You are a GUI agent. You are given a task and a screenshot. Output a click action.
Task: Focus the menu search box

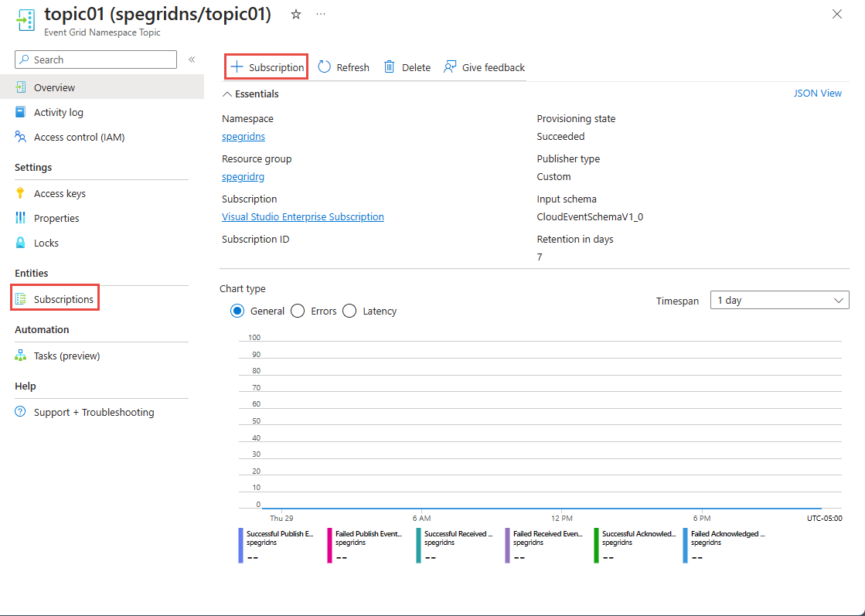(x=96, y=60)
